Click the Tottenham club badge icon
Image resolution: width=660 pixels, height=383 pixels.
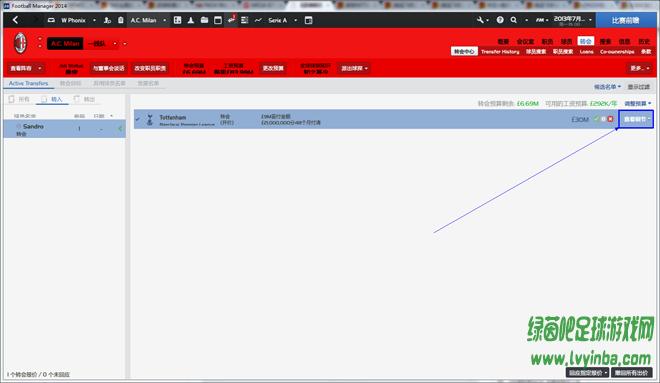pyautogui.click(x=149, y=120)
